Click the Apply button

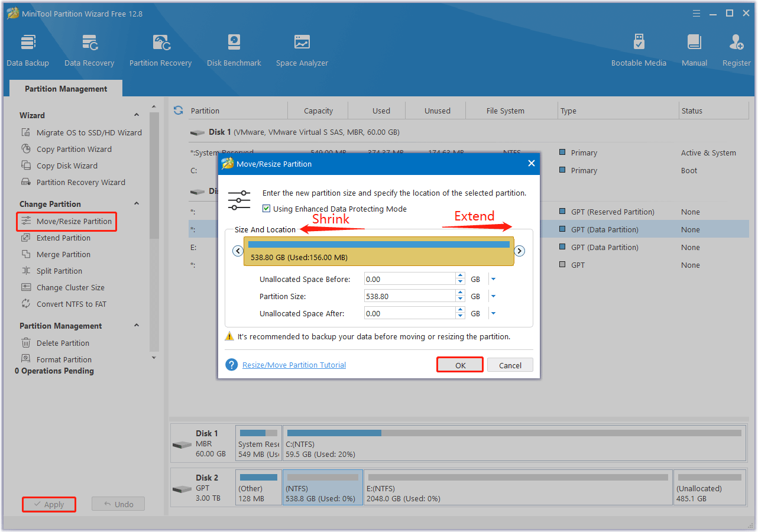click(49, 504)
